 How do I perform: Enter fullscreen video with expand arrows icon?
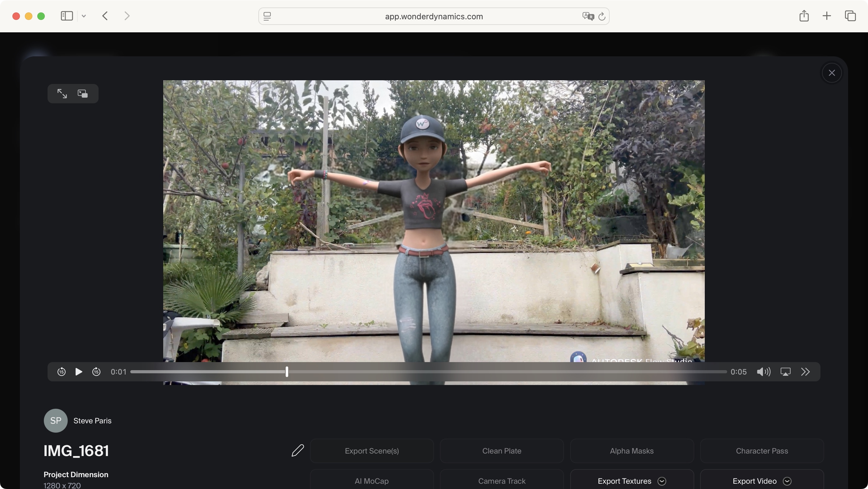pos(62,93)
